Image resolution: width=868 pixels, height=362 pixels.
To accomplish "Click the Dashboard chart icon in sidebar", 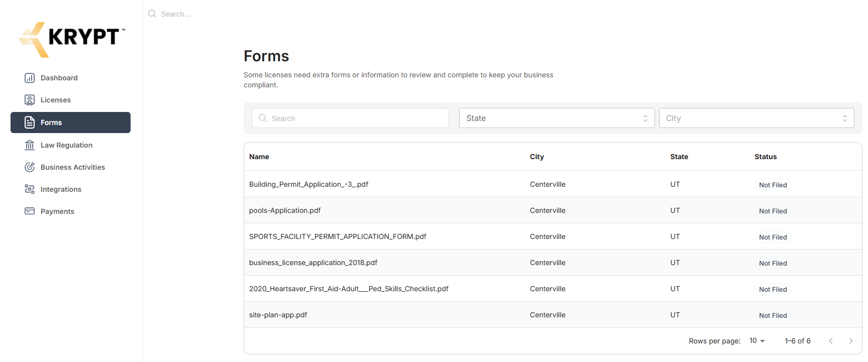I will pos(30,78).
